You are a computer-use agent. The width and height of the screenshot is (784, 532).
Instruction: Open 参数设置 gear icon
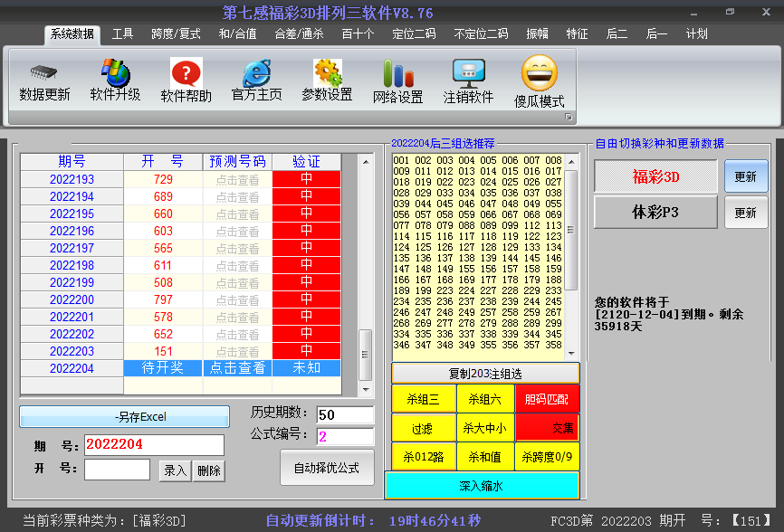tap(328, 73)
